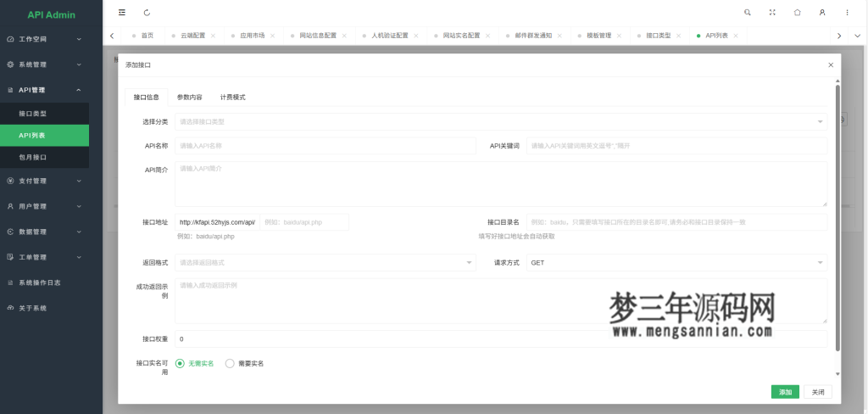Switch to the 参数内容 tab
The width and height of the screenshot is (868, 414).
click(x=189, y=97)
